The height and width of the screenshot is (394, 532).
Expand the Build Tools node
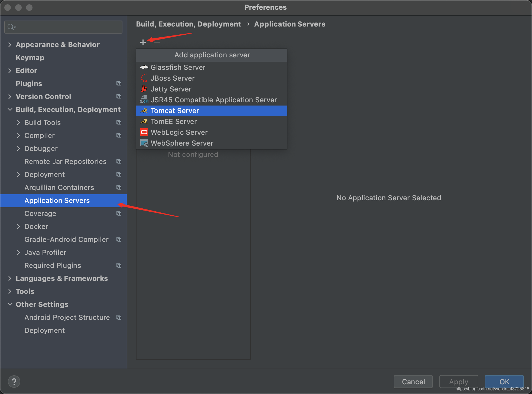pos(18,123)
